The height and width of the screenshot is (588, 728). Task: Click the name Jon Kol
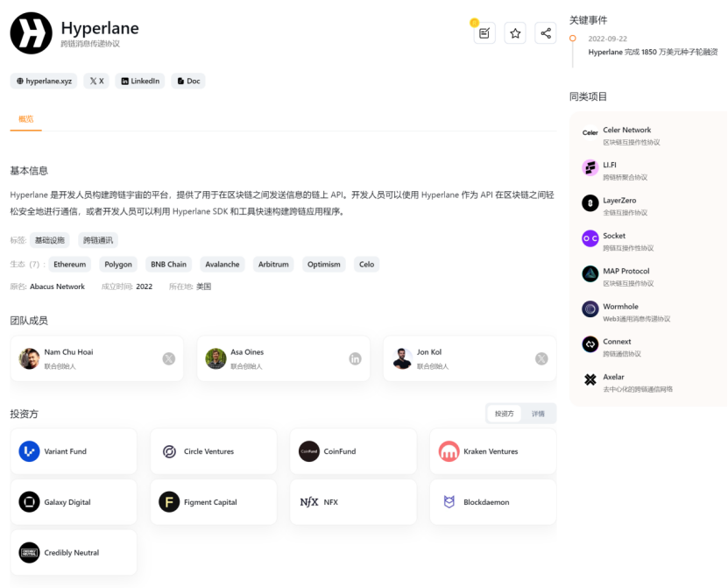pyautogui.click(x=429, y=352)
